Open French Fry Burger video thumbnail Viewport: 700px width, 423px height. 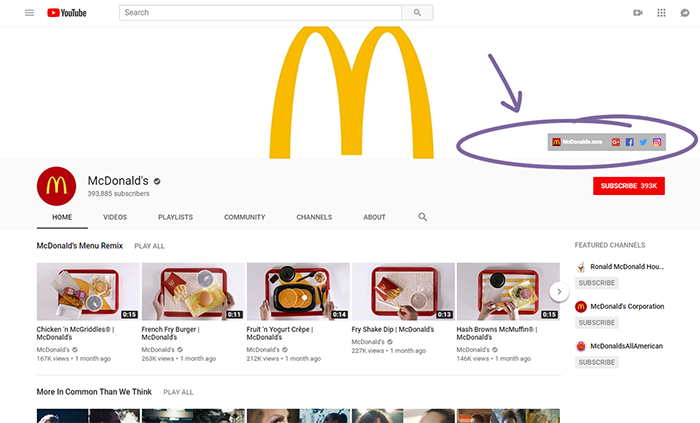pyautogui.click(x=193, y=291)
